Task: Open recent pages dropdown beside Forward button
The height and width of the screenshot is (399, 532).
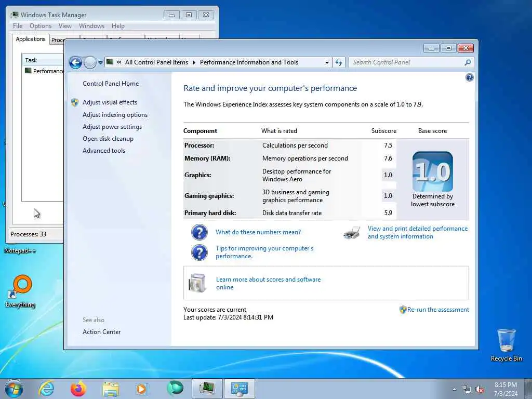Action: [100, 63]
